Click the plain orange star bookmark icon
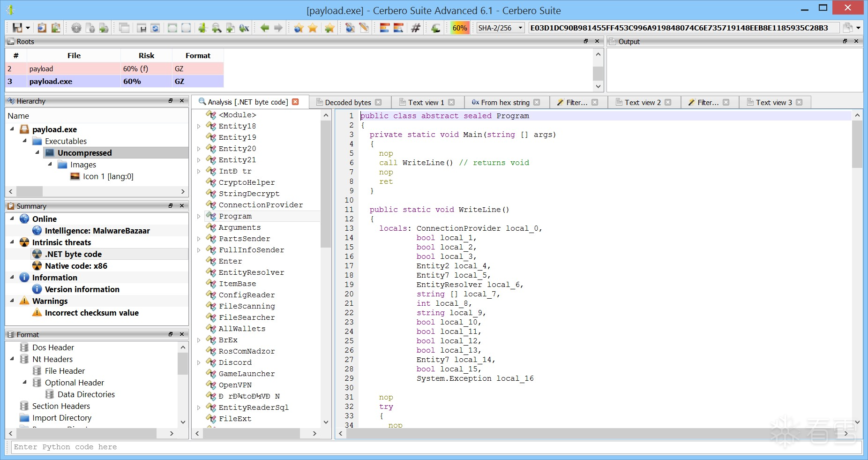This screenshot has height=460, width=868. [x=313, y=28]
